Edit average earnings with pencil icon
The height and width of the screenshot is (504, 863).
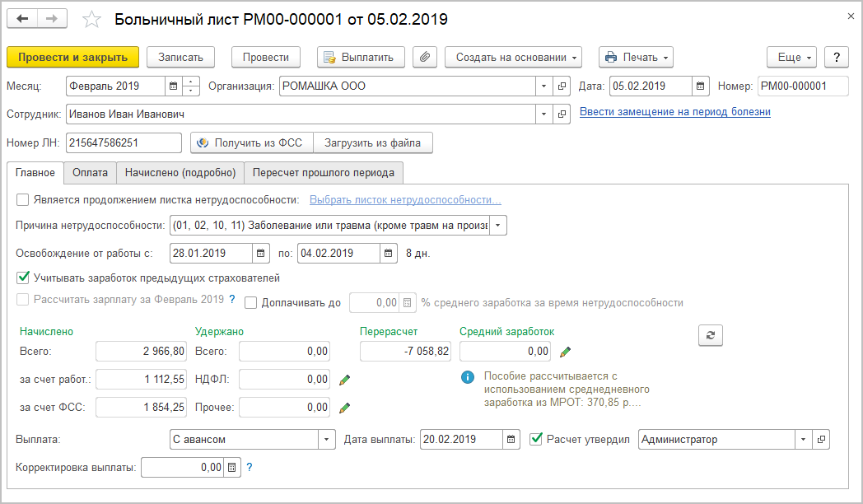[565, 352]
